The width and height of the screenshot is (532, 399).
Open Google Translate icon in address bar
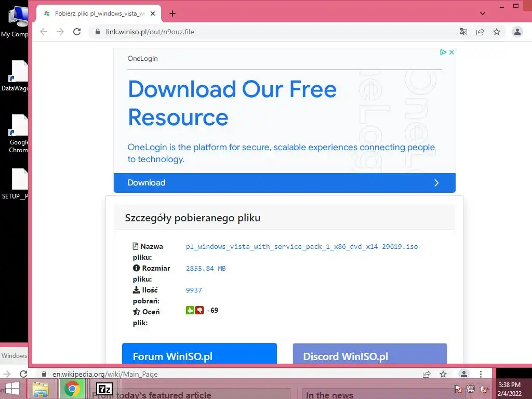(463, 32)
